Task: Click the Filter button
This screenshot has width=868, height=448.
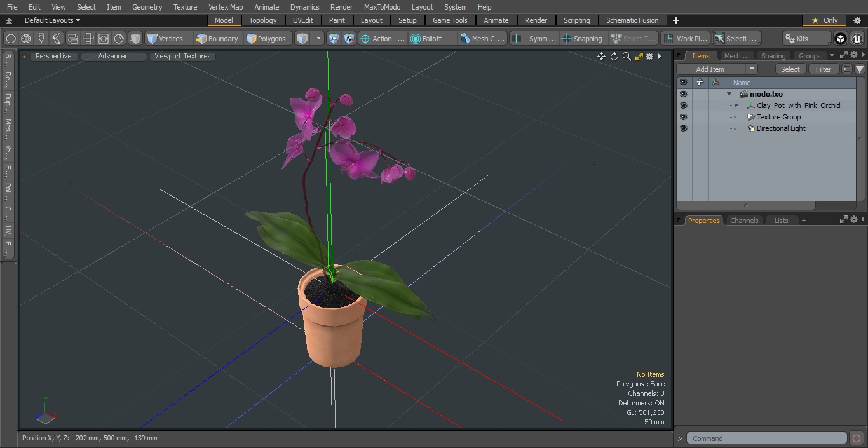Action: pos(824,69)
